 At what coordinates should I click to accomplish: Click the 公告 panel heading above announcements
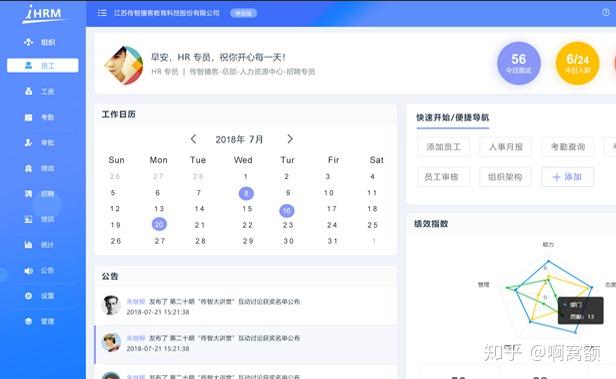point(110,276)
